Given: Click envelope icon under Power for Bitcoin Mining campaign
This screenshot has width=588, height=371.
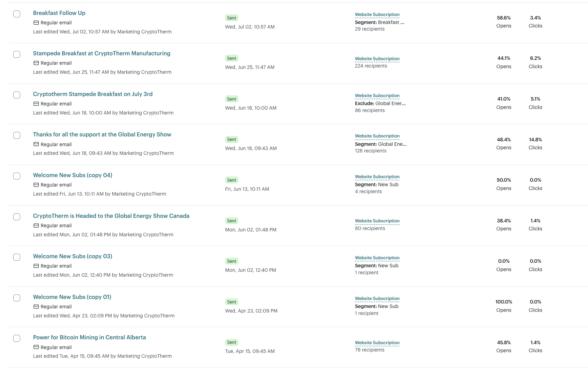Looking at the screenshot, I should (36, 347).
